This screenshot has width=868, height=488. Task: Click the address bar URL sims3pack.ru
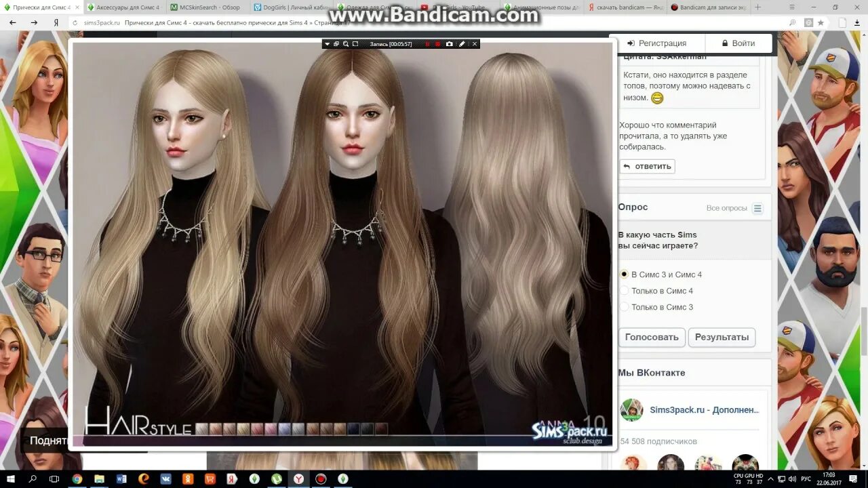(x=102, y=22)
